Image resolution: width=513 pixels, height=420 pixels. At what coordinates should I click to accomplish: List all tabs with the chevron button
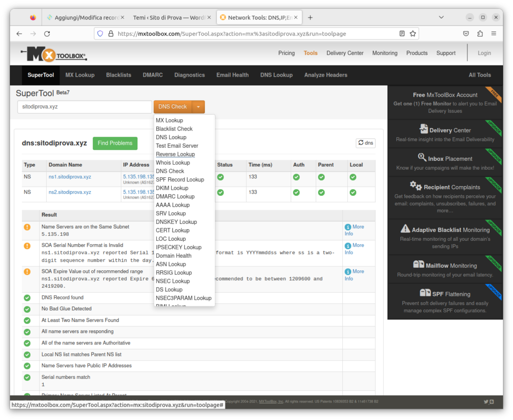click(441, 18)
